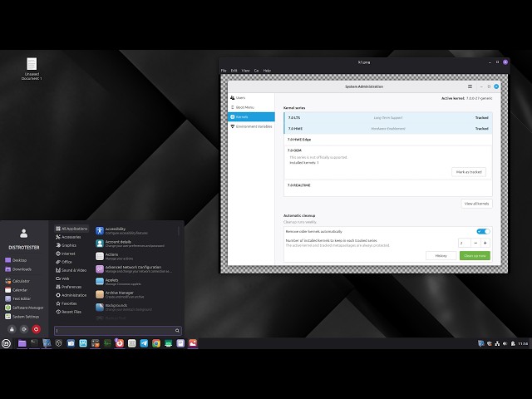532x399 pixels.
Task: Open the screenshot camera app on panel
Action: (71, 343)
